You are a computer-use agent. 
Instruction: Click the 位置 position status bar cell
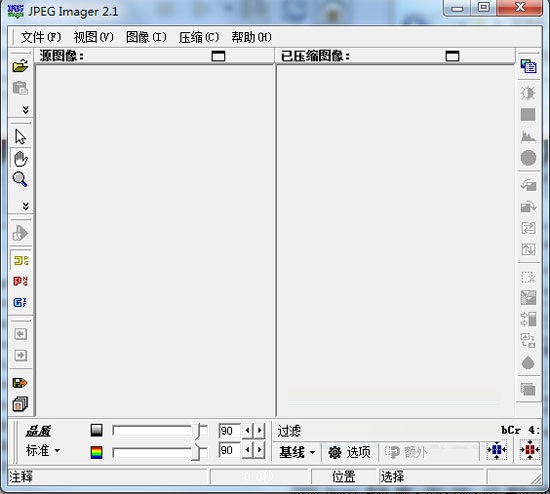(x=344, y=476)
